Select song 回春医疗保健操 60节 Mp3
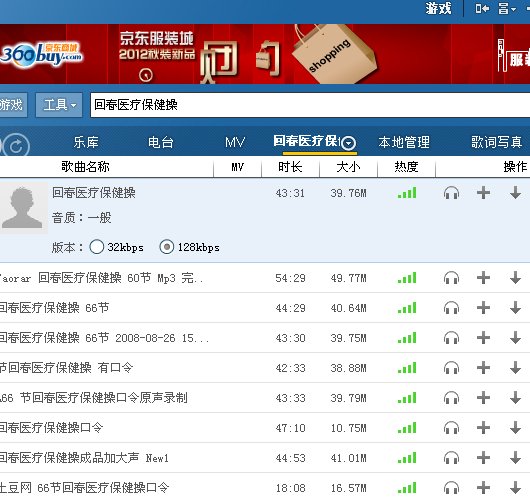 pos(101,278)
